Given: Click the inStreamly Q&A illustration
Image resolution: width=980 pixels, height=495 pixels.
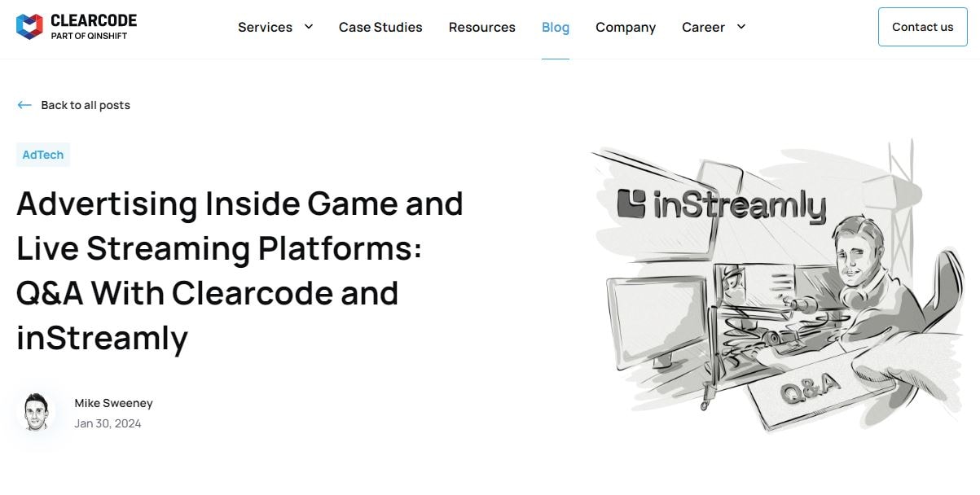Looking at the screenshot, I should (x=778, y=285).
